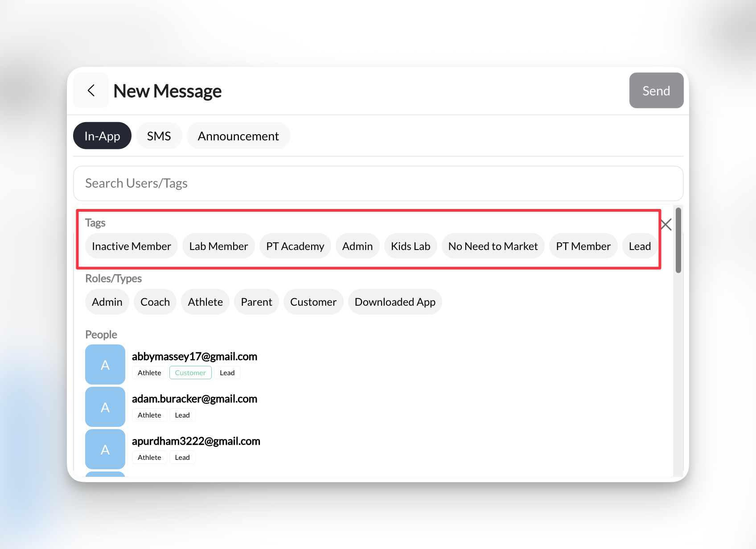Click apurdham3222's avatar icon
The image size is (756, 549).
(x=105, y=449)
